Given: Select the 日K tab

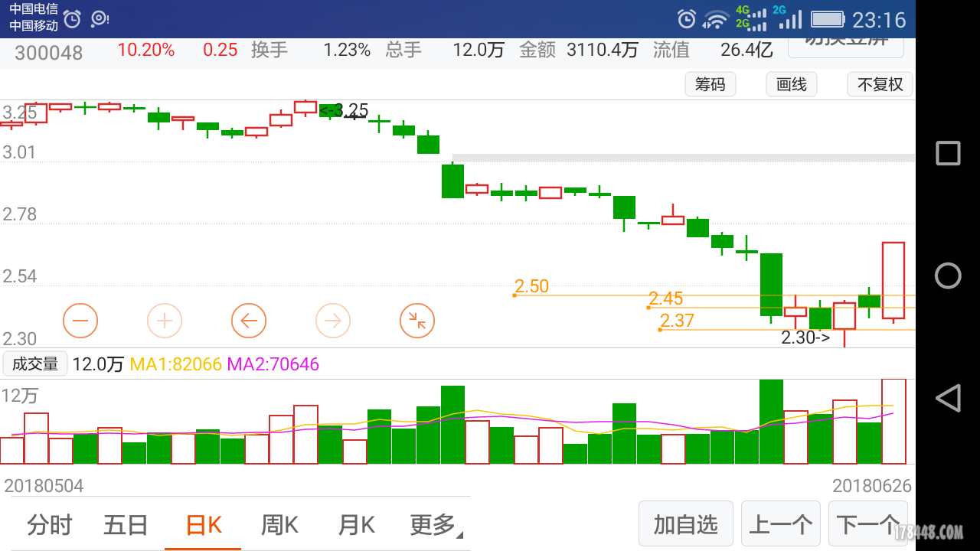Looking at the screenshot, I should coord(204,525).
